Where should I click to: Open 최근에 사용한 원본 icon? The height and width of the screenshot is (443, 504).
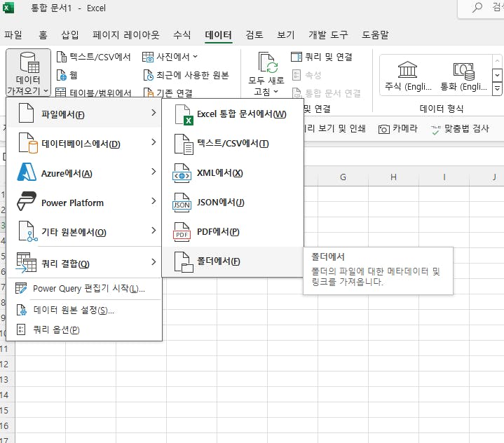click(148, 75)
